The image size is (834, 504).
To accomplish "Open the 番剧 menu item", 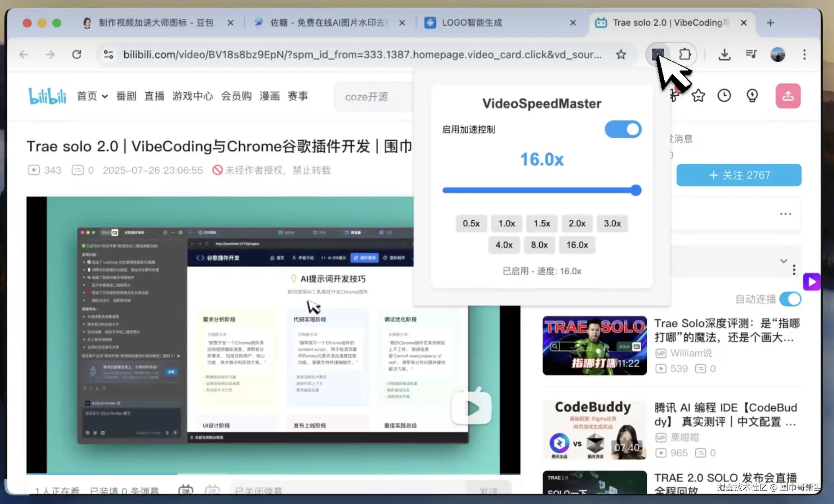I will [x=126, y=96].
